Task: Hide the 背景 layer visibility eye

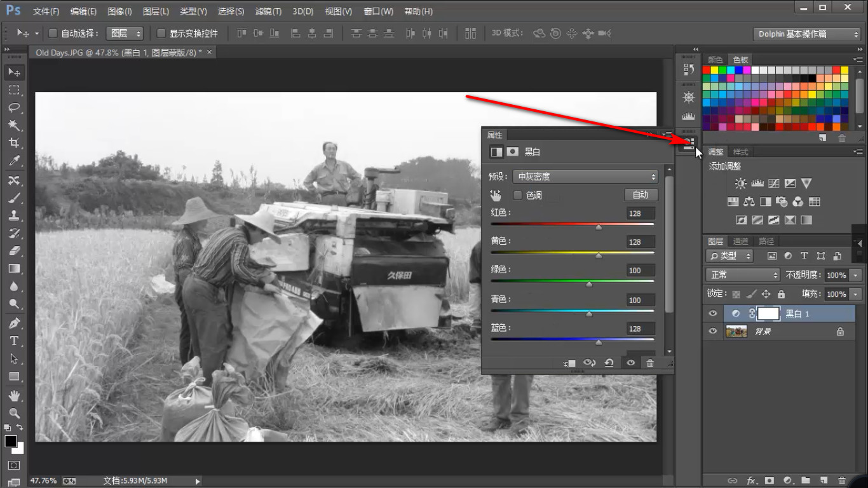Action: pyautogui.click(x=713, y=331)
